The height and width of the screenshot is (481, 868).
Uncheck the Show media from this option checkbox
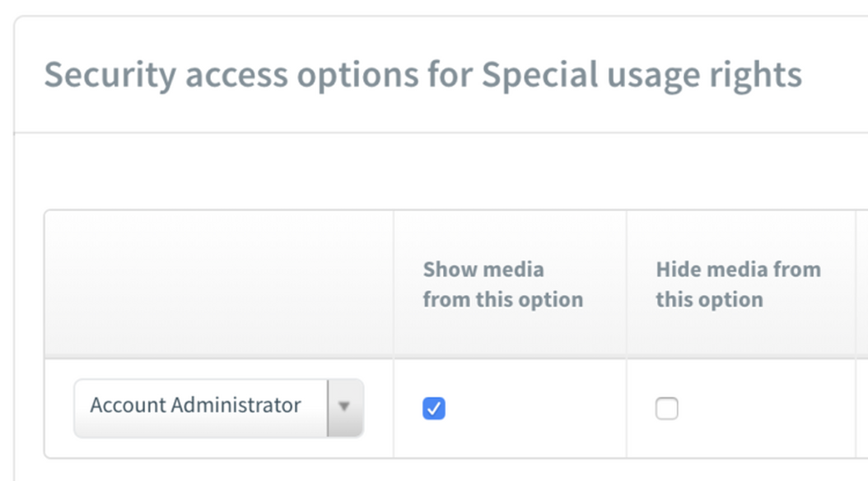coord(434,408)
